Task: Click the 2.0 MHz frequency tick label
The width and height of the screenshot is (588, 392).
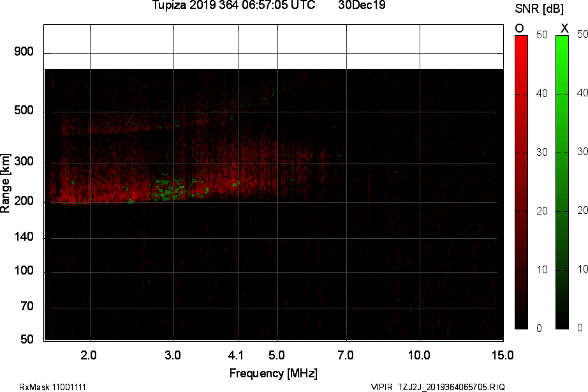Action: (x=89, y=355)
